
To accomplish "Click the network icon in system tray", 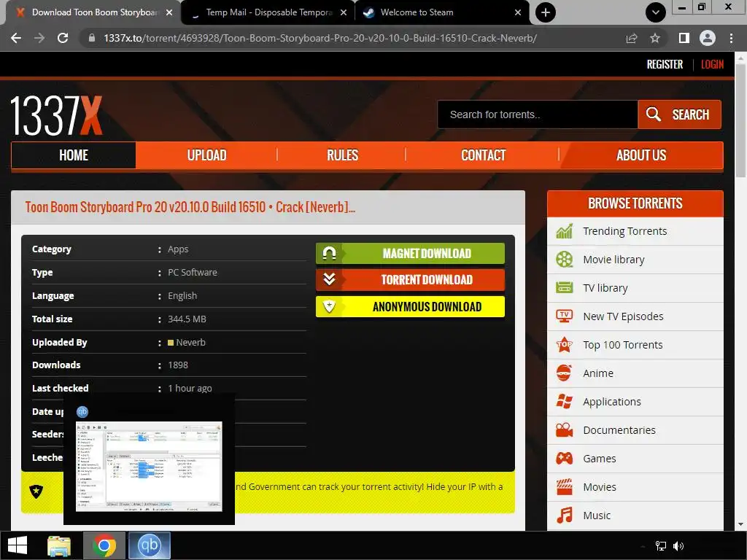I will [661, 546].
